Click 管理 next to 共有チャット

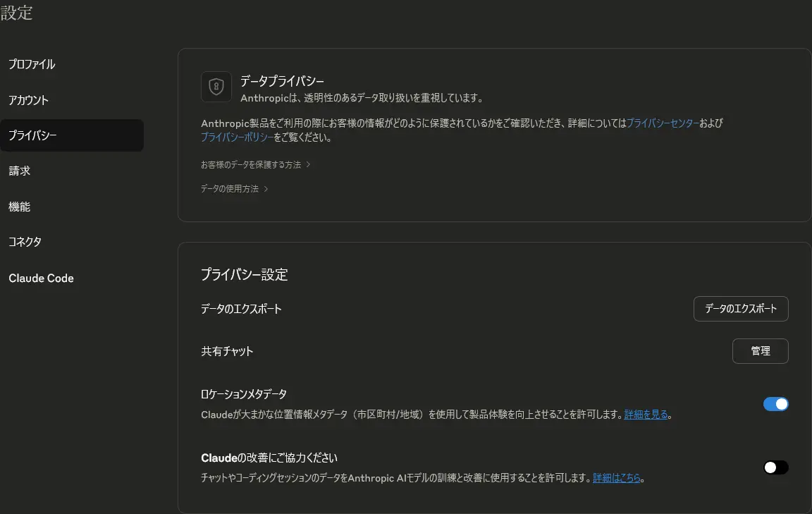(761, 350)
